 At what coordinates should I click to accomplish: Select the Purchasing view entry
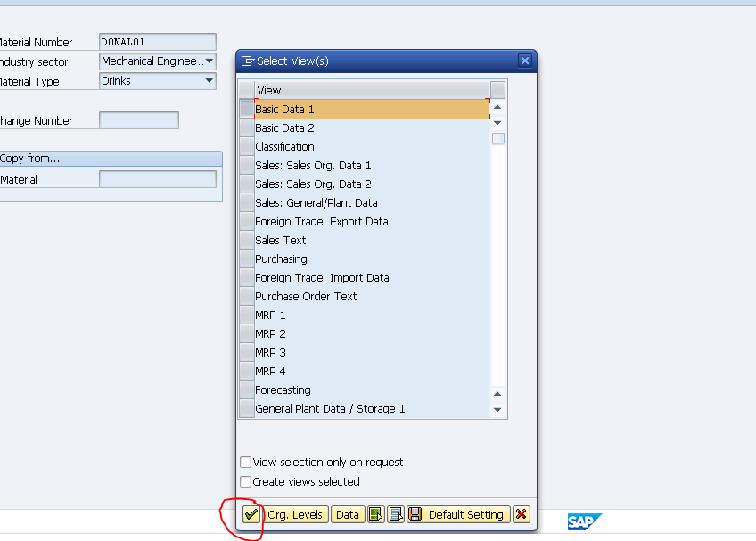click(279, 258)
